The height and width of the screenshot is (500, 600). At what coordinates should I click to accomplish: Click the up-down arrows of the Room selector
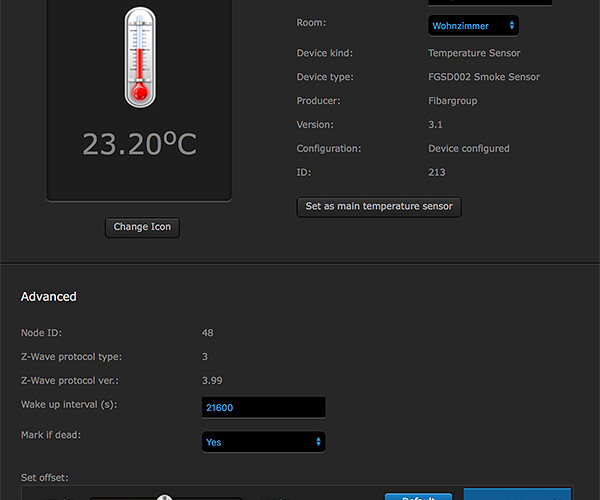[x=512, y=25]
